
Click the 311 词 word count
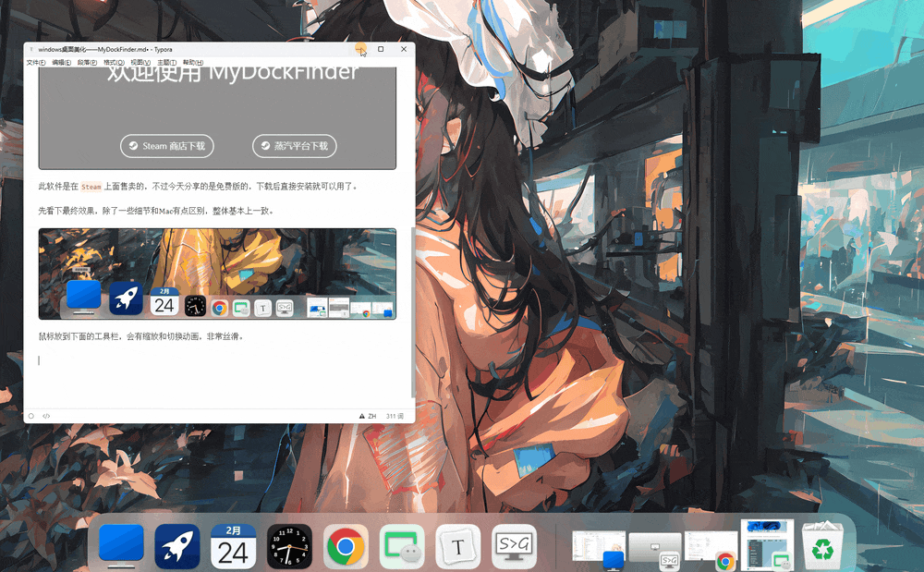pyautogui.click(x=395, y=416)
